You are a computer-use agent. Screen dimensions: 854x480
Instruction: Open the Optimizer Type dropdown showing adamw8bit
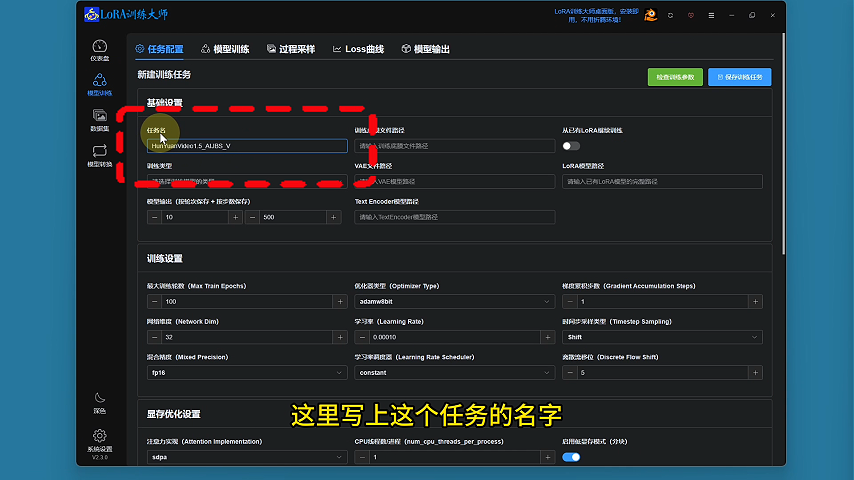click(454, 302)
